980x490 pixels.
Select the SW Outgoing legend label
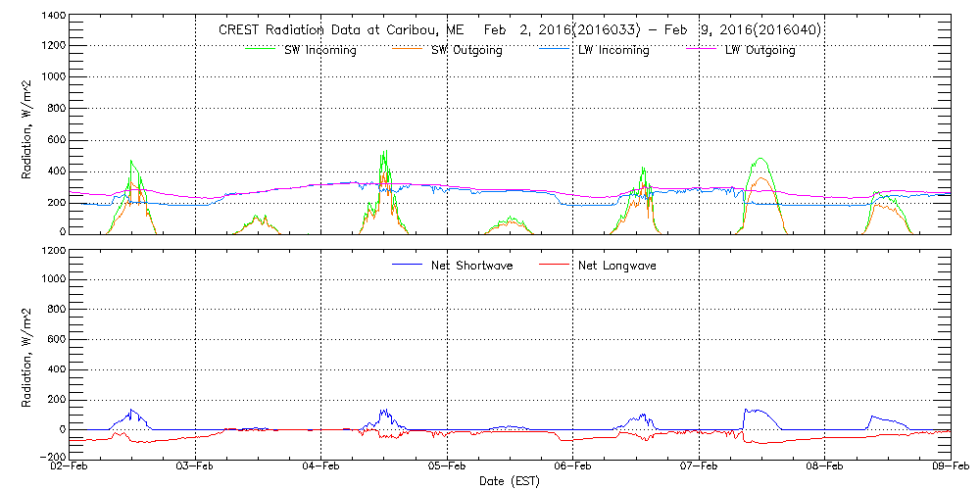pyautogui.click(x=466, y=50)
